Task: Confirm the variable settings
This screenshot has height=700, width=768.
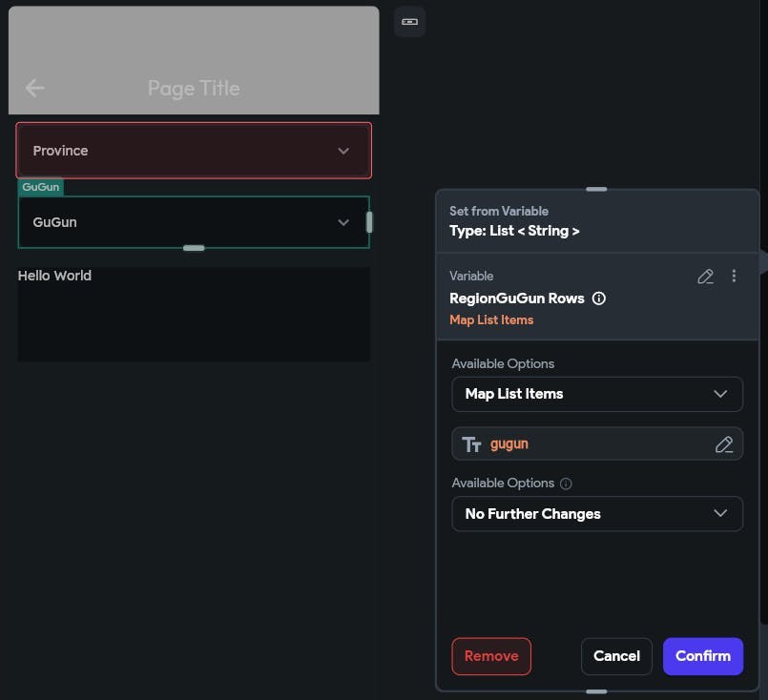Action: 703,656
